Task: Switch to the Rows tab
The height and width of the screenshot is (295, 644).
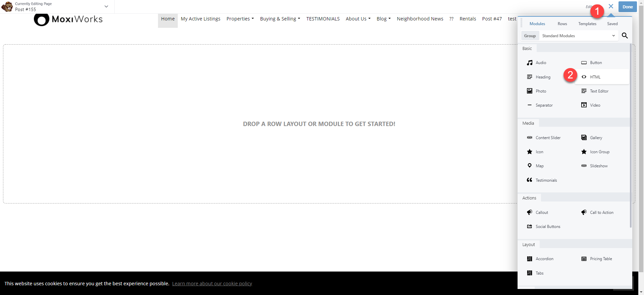Action: pos(562,24)
